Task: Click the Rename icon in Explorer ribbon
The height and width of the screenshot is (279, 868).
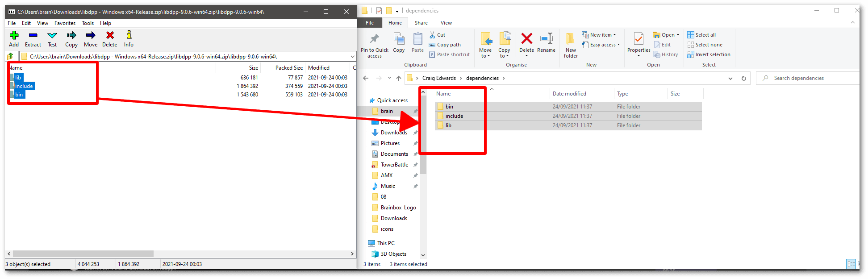Action: tap(546, 39)
